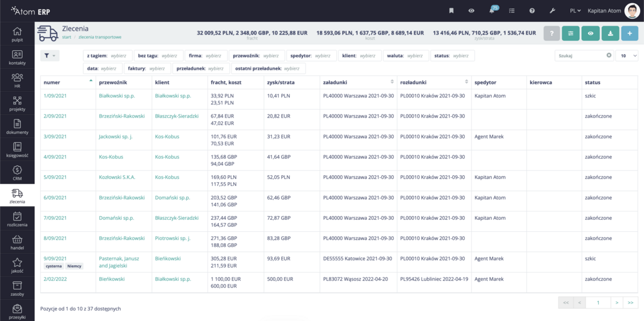644x321 pixels.
Task: Open the przewoźnik filter selector
Action: coord(257,56)
